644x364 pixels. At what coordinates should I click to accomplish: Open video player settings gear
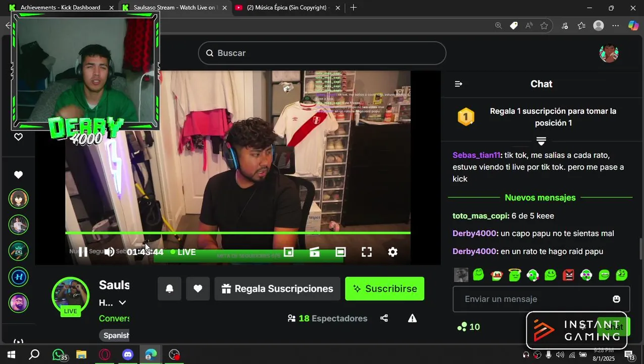pos(392,252)
